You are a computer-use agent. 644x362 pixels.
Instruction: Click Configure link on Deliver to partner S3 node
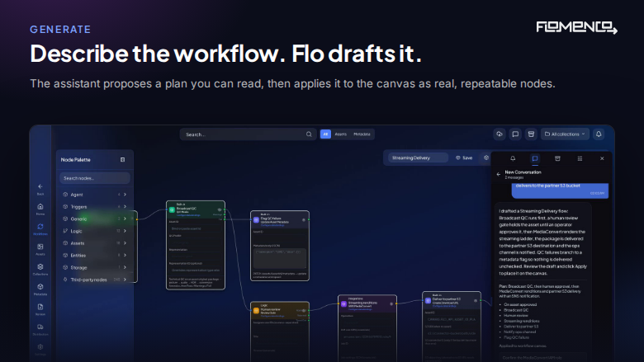click(x=444, y=306)
